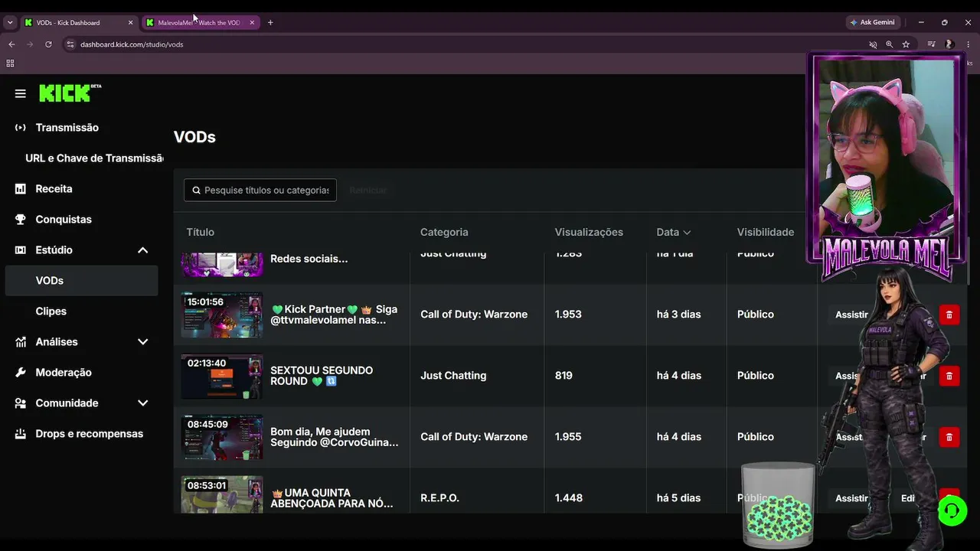
Task: Open the Chrome three-dot menu
Action: point(968,44)
